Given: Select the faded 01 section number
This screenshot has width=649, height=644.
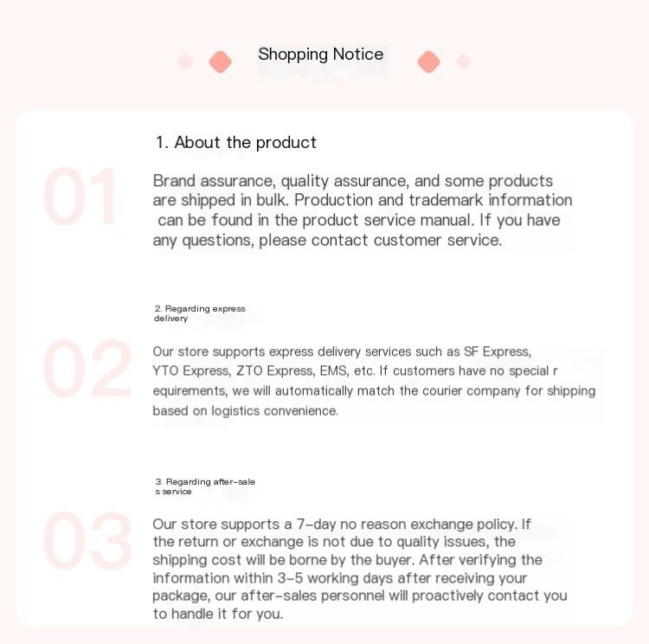Looking at the screenshot, I should point(80,196).
